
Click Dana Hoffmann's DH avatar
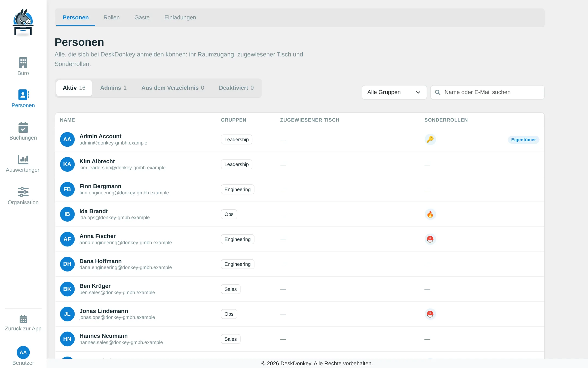point(67,264)
